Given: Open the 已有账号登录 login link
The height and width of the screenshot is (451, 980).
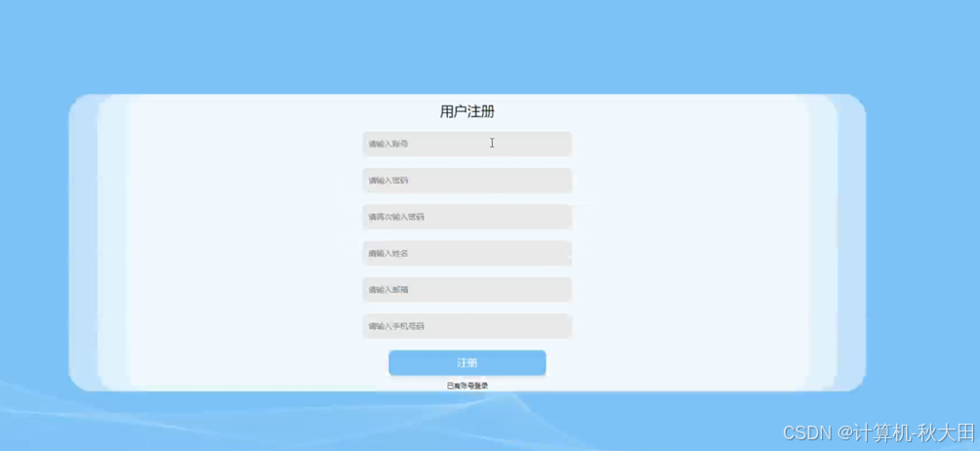Looking at the screenshot, I should (468, 386).
